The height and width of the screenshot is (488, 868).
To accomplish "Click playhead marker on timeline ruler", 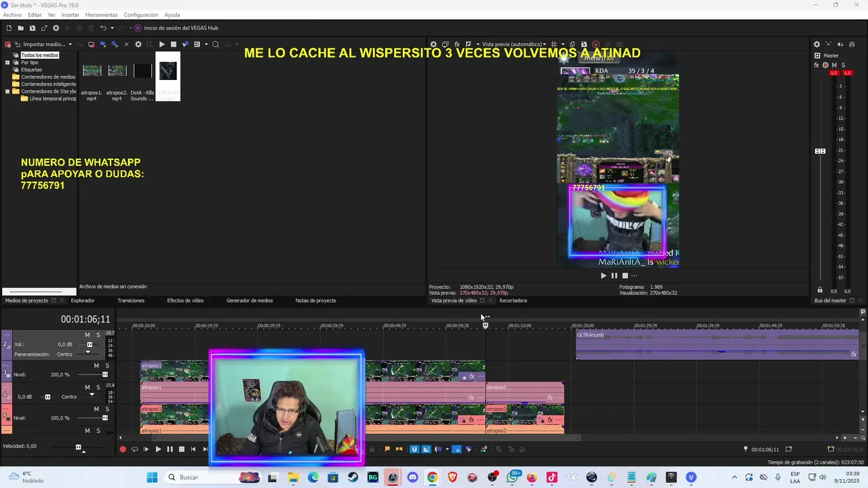I will (x=485, y=325).
